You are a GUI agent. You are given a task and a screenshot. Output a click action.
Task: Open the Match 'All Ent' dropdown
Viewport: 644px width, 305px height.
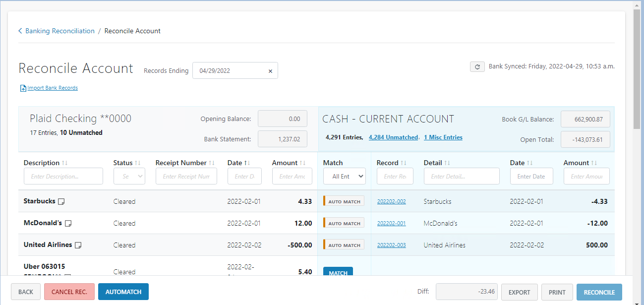point(344,176)
